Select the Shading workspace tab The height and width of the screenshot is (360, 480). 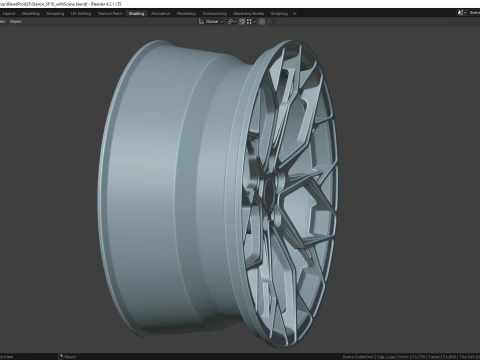pyautogui.click(x=136, y=14)
